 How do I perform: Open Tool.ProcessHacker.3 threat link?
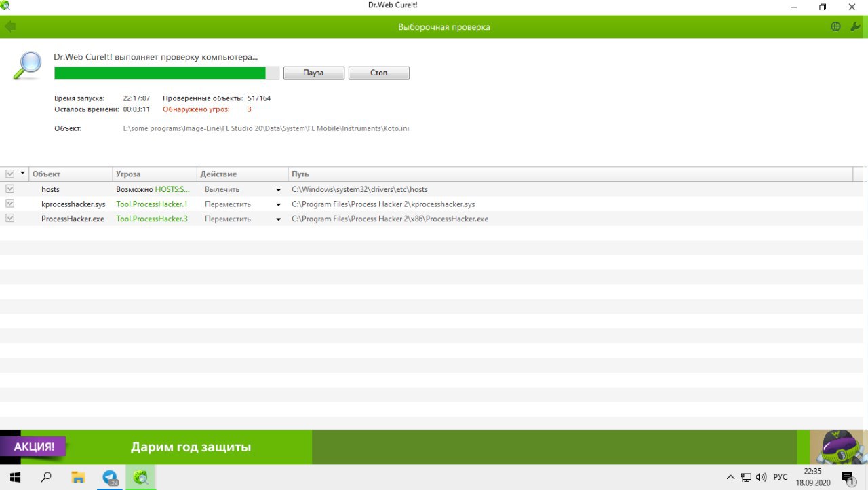(152, 219)
